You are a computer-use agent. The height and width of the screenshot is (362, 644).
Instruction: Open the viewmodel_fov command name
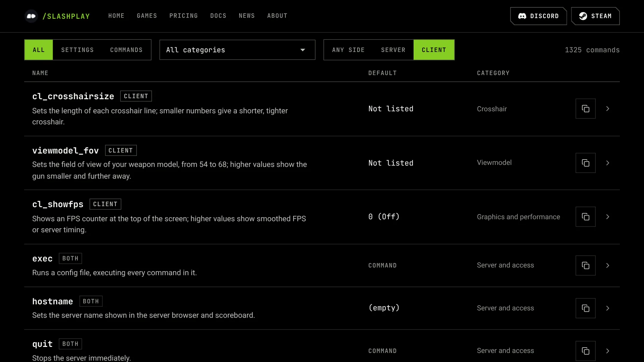65,150
